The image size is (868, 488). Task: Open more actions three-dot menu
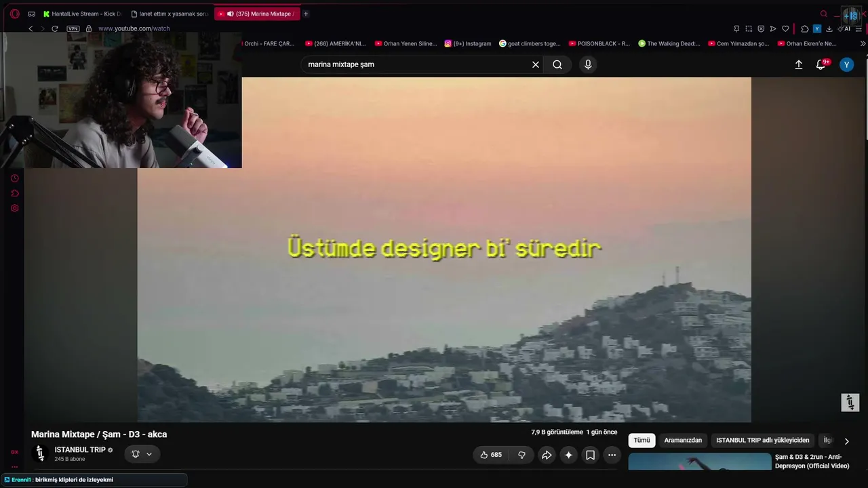tap(612, 455)
